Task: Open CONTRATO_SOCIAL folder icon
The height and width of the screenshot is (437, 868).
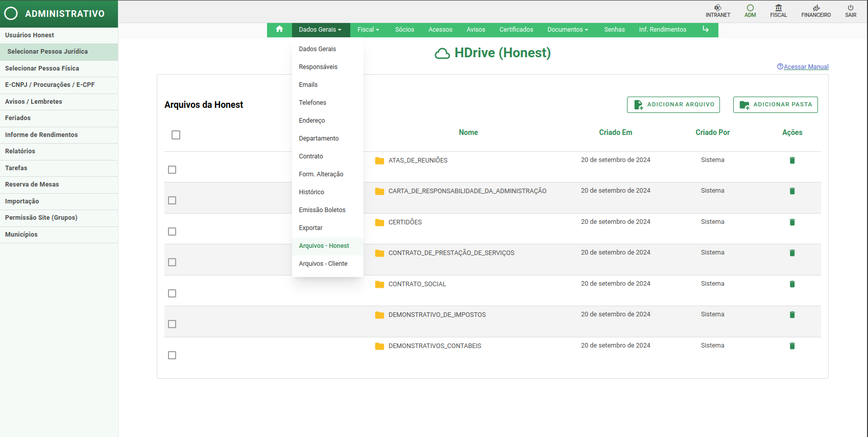Action: coord(379,284)
